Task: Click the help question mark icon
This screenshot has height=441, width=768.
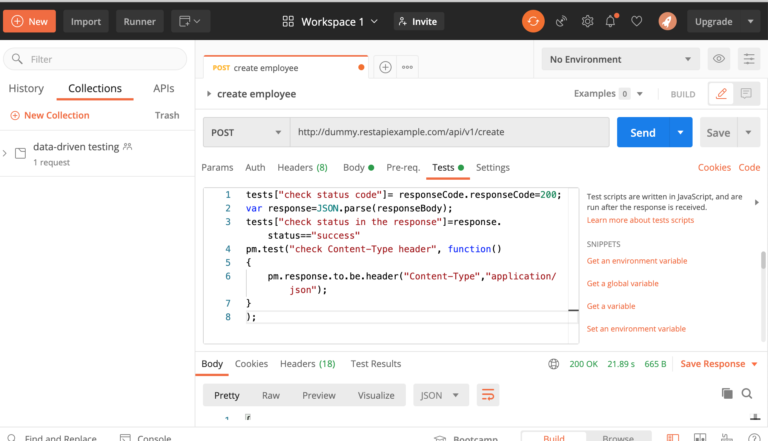Action: pyautogui.click(x=754, y=438)
